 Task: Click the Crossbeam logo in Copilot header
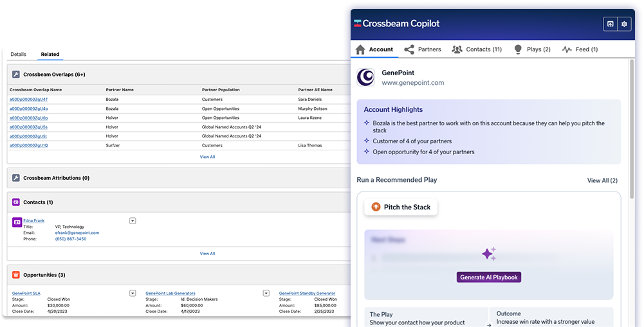click(x=357, y=23)
